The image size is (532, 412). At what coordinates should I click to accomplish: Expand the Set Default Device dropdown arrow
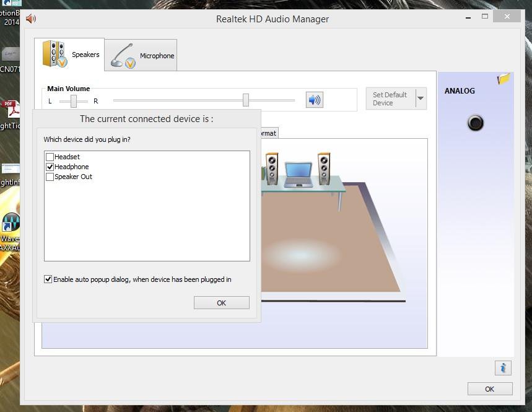[421, 99]
